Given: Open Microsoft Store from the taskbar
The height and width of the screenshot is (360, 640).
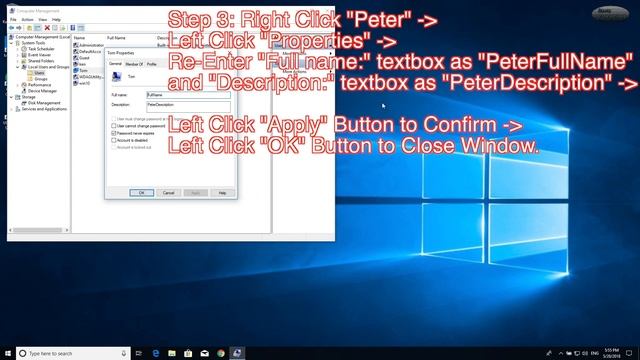Looking at the screenshot, I should [x=188, y=353].
